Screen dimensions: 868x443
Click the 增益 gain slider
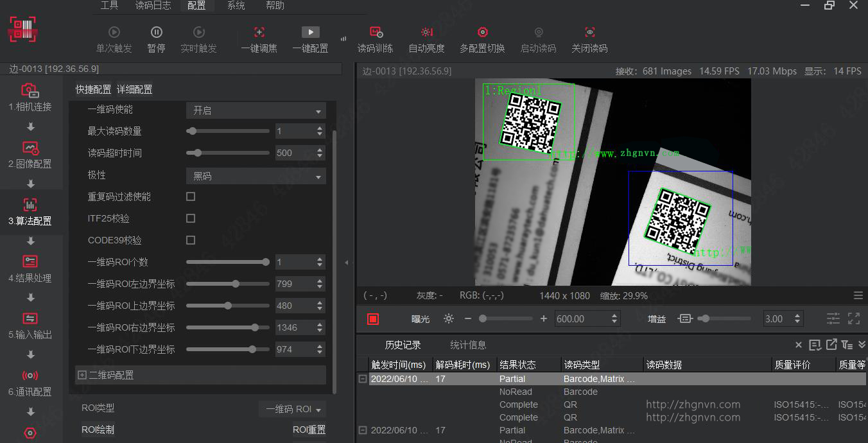pyautogui.click(x=724, y=318)
